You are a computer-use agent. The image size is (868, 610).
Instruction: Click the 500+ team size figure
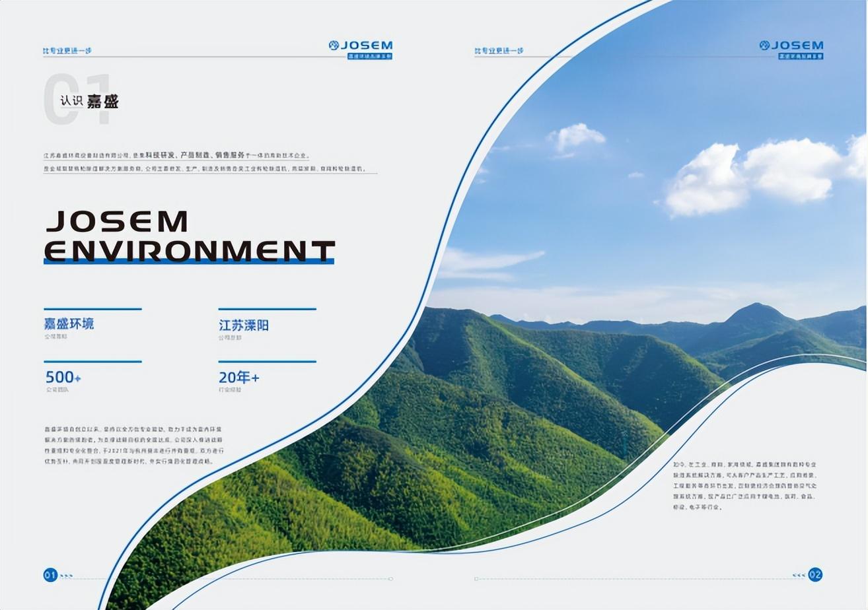click(x=63, y=378)
